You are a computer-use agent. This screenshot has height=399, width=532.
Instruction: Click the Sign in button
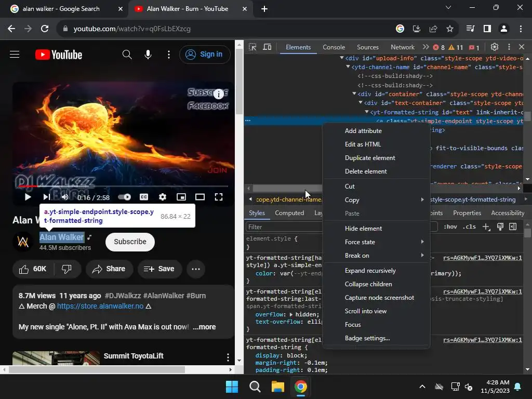pos(205,54)
